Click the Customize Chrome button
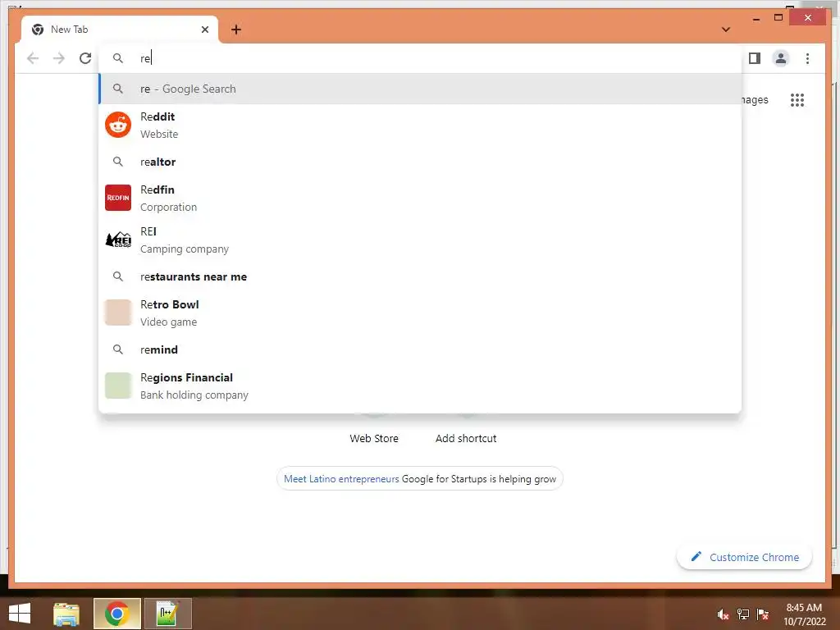The height and width of the screenshot is (630, 840). click(744, 557)
